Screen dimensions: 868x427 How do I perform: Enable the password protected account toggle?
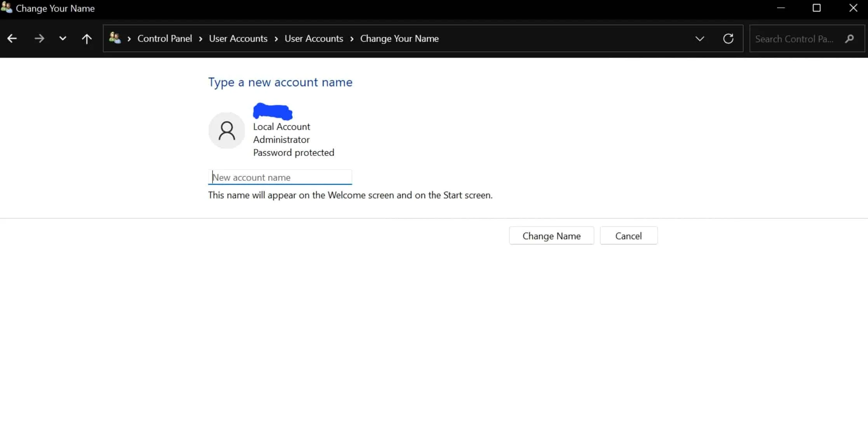coord(293,152)
